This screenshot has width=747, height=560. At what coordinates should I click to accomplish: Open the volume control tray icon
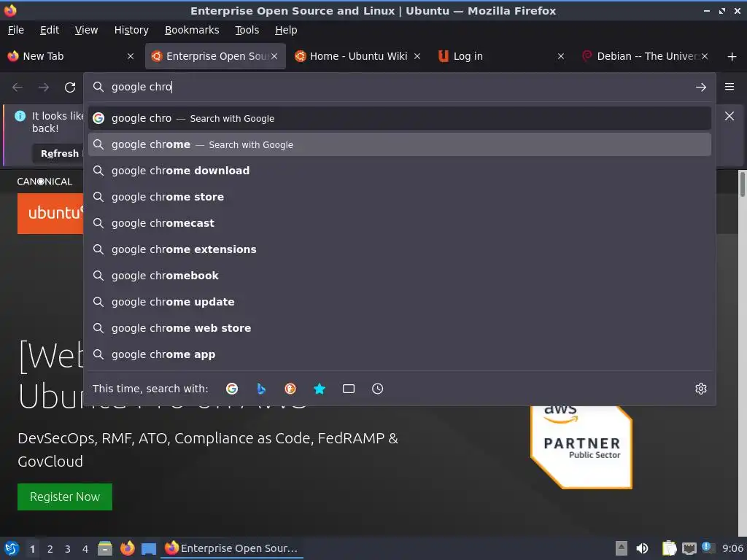pos(642,548)
